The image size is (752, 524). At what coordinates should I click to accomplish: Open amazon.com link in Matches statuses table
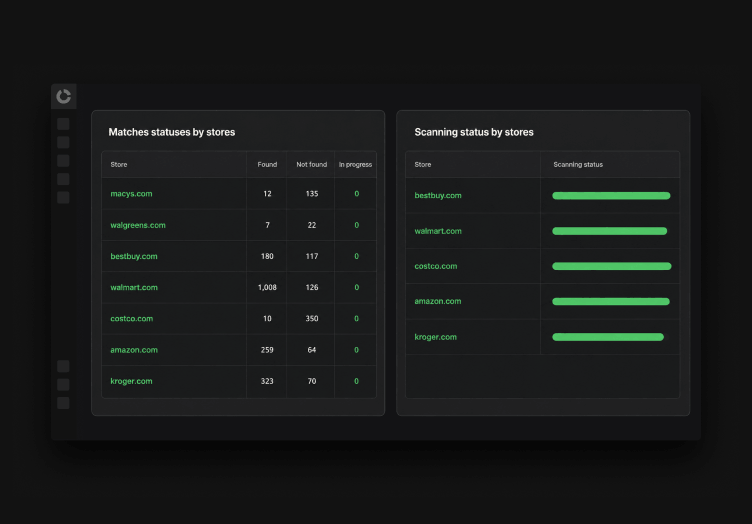[134, 350]
